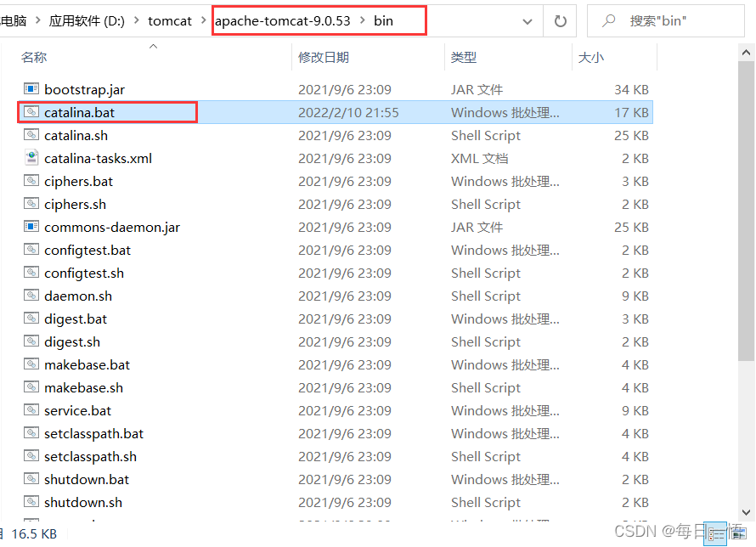This screenshot has height=547, width=756.
Task: Sort files by 类型 column header
Action: [x=463, y=58]
